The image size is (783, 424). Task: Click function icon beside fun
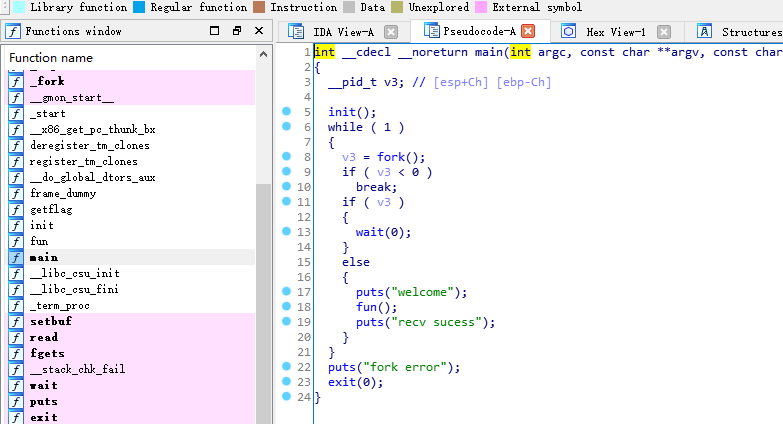(16, 241)
